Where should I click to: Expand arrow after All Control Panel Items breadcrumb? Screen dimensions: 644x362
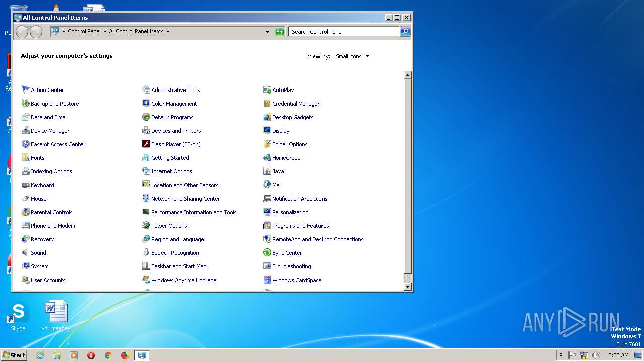point(168,31)
